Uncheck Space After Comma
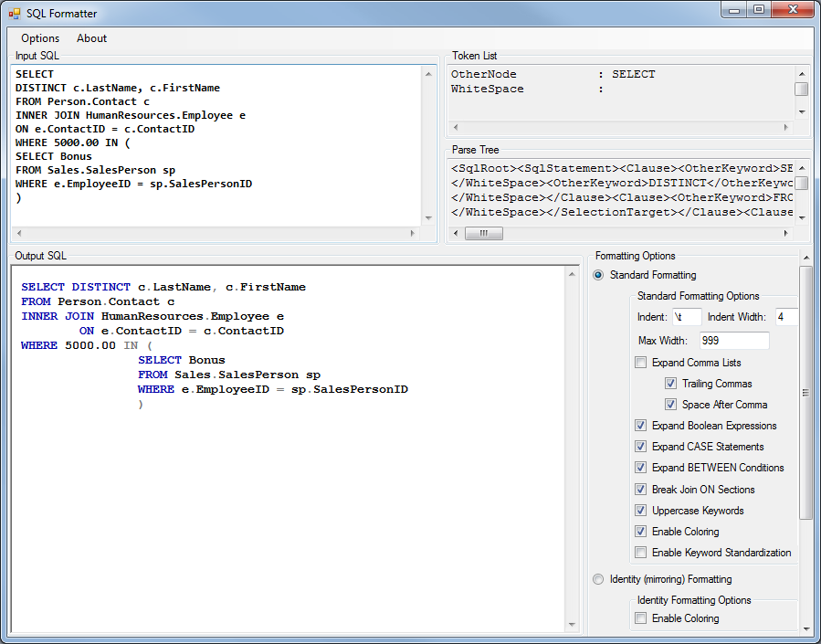This screenshot has width=821, height=644. click(x=672, y=404)
